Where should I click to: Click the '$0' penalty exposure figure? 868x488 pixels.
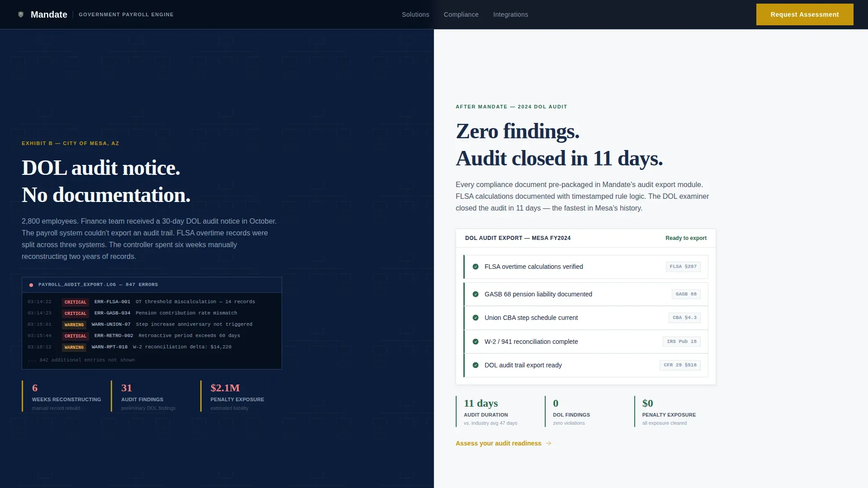coord(647,403)
